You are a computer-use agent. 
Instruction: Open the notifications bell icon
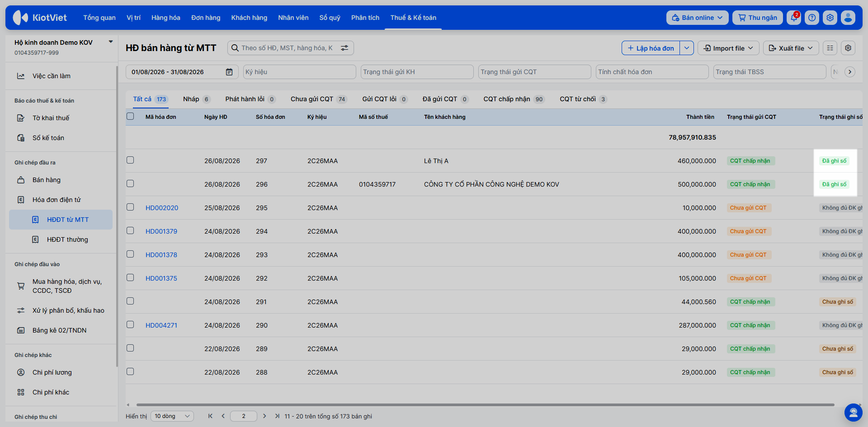794,18
